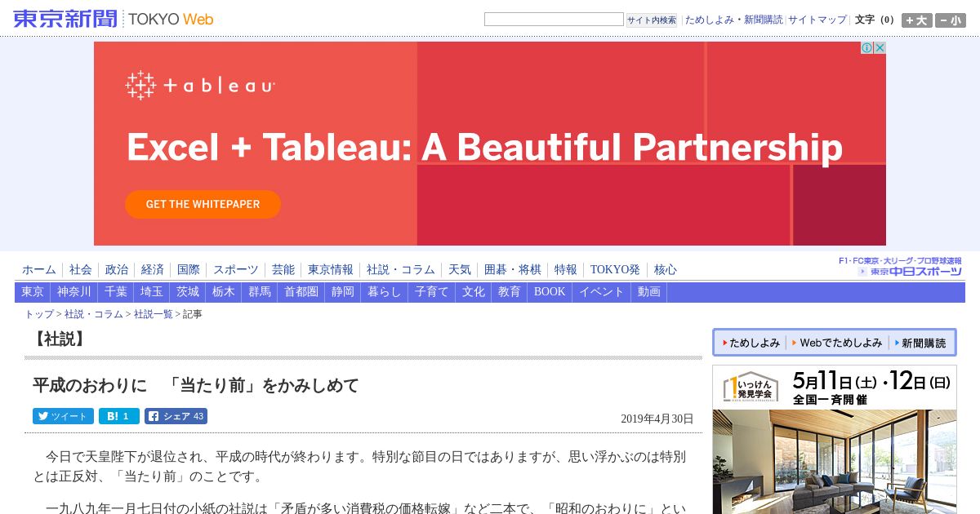Decrease text size with the −小 button
Viewport: 980px width, 514px height.
pyautogui.click(x=950, y=20)
